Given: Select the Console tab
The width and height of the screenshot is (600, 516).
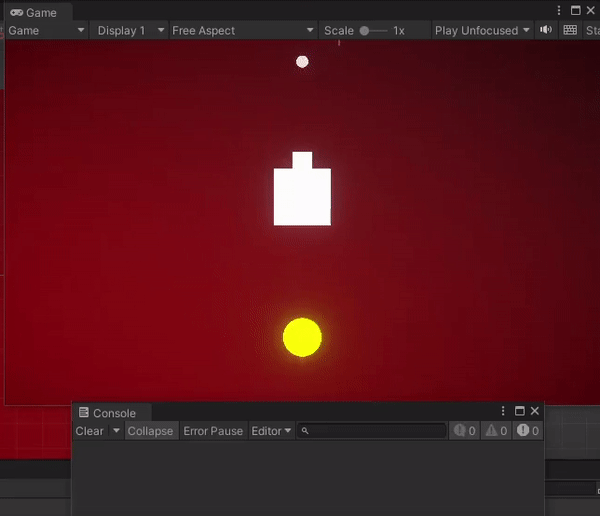Looking at the screenshot, I should pos(112,413).
